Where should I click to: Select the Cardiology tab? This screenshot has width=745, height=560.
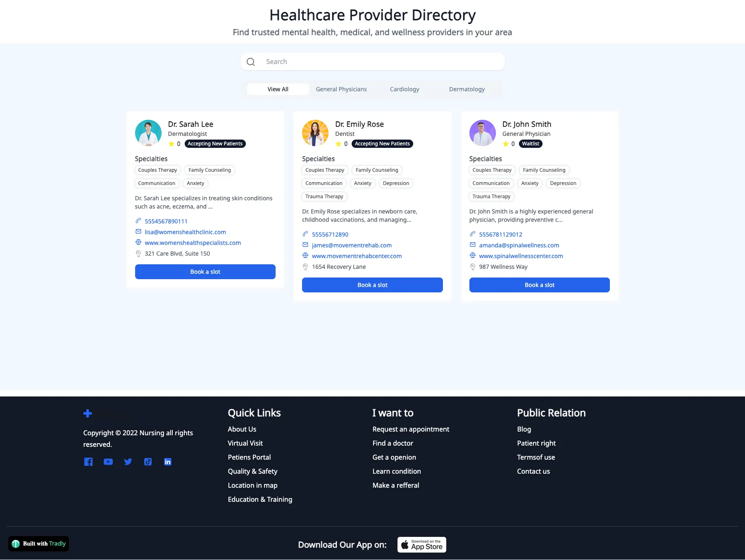[x=404, y=89]
